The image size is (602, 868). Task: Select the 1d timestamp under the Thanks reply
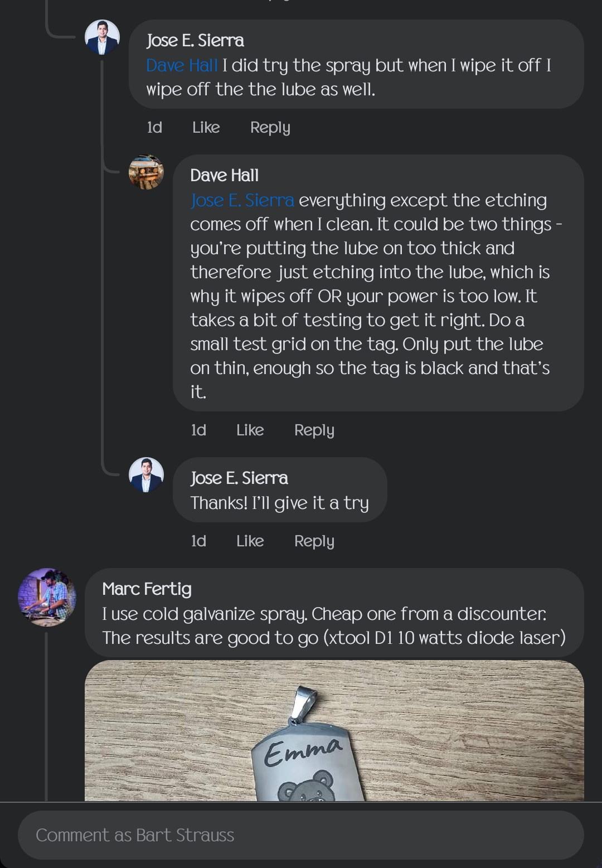coord(198,541)
